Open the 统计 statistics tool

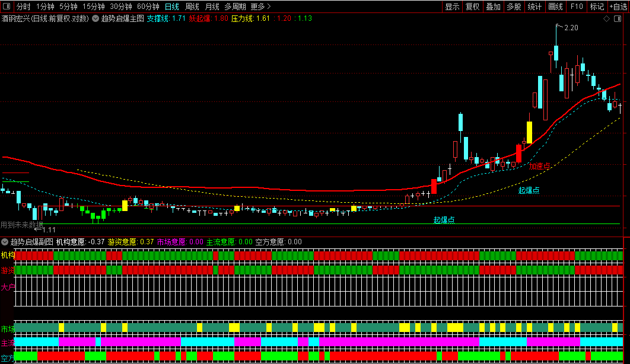click(534, 7)
